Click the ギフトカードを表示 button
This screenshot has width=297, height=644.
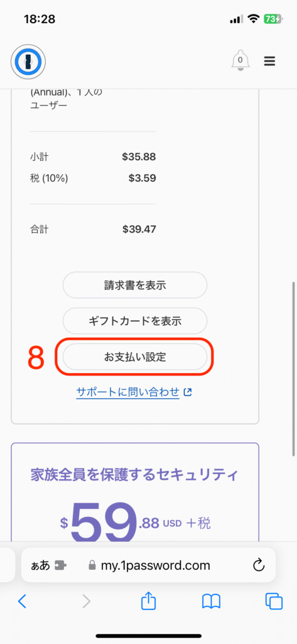135,321
